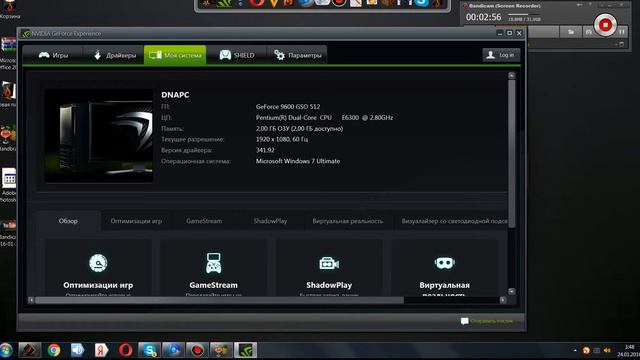Open the GameStream sub-tab
Image resolution: width=640 pixels, height=360 pixels.
(x=204, y=221)
